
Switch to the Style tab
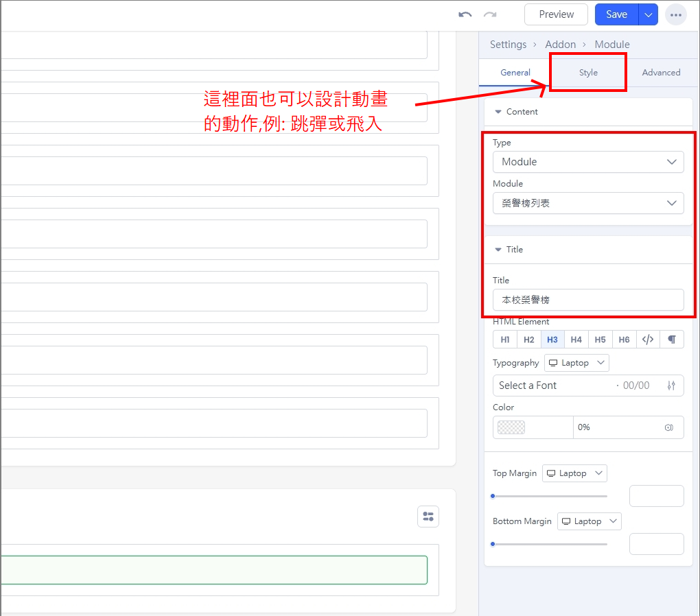click(588, 73)
